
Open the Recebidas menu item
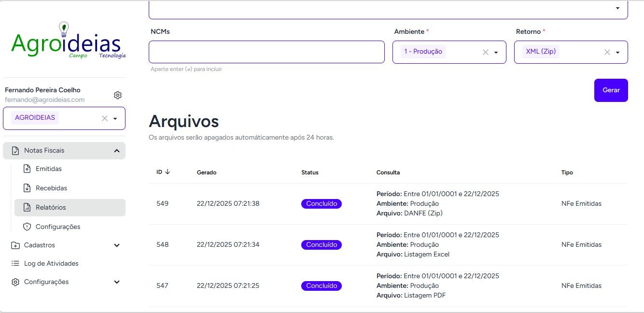click(51, 188)
